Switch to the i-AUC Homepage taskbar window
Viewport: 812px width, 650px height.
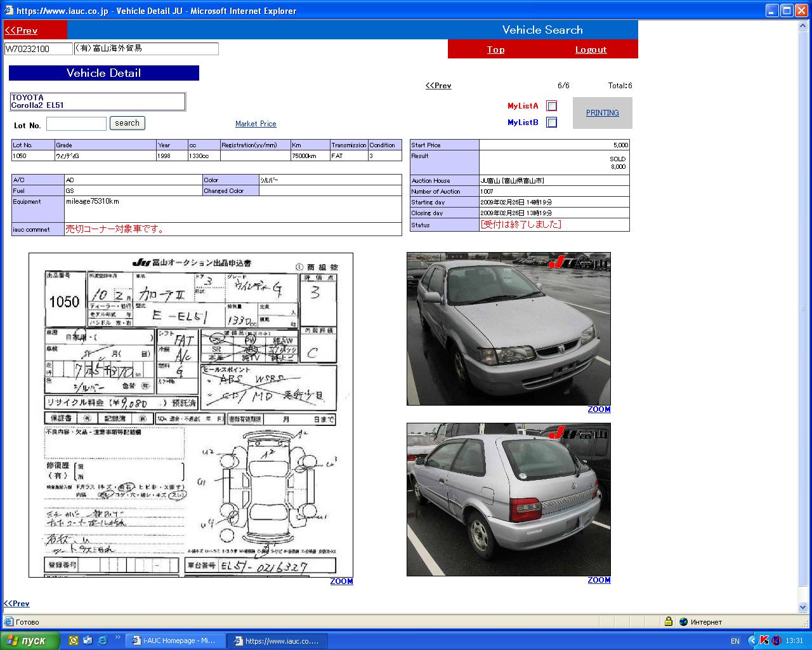(174, 640)
